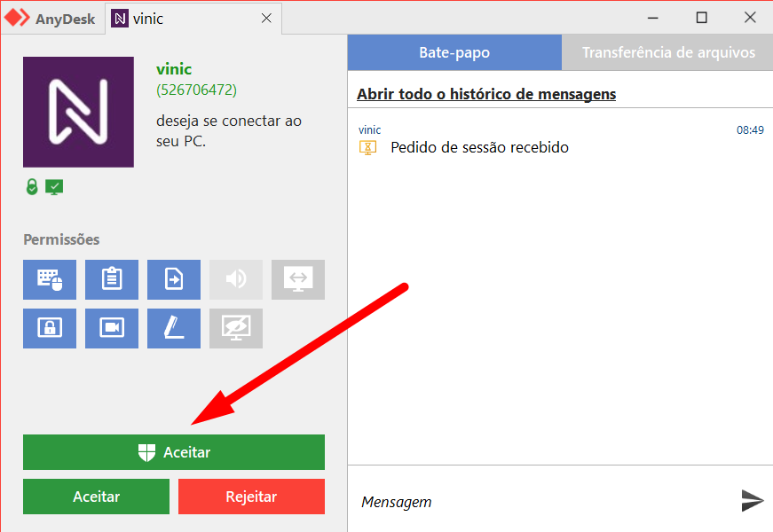Click the green verified monitor icon
The image size is (773, 532).
(54, 187)
